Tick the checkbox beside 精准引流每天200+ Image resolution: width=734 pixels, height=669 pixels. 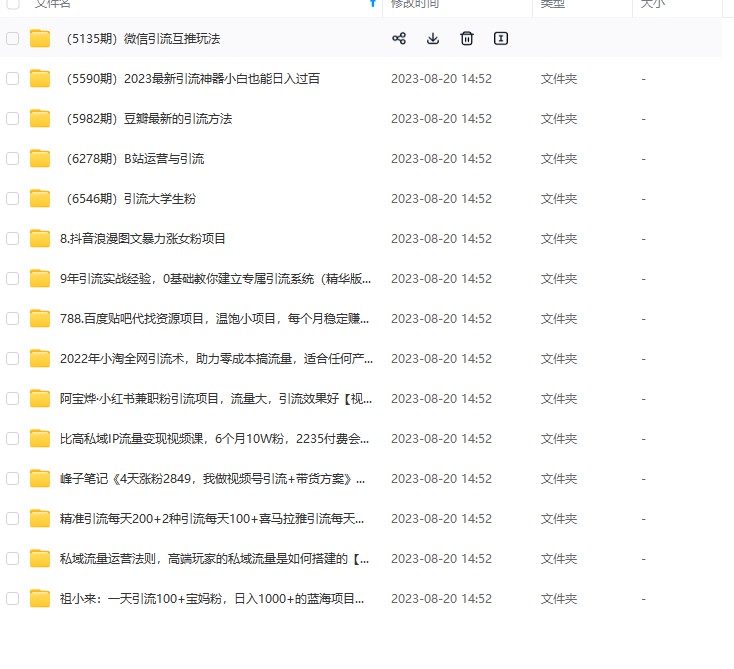[13, 519]
